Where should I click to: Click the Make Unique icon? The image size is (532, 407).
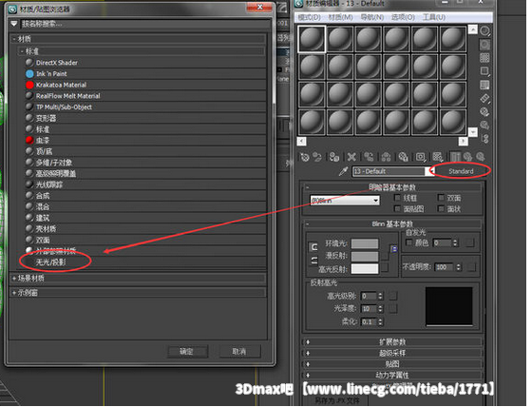pyautogui.click(x=386, y=157)
